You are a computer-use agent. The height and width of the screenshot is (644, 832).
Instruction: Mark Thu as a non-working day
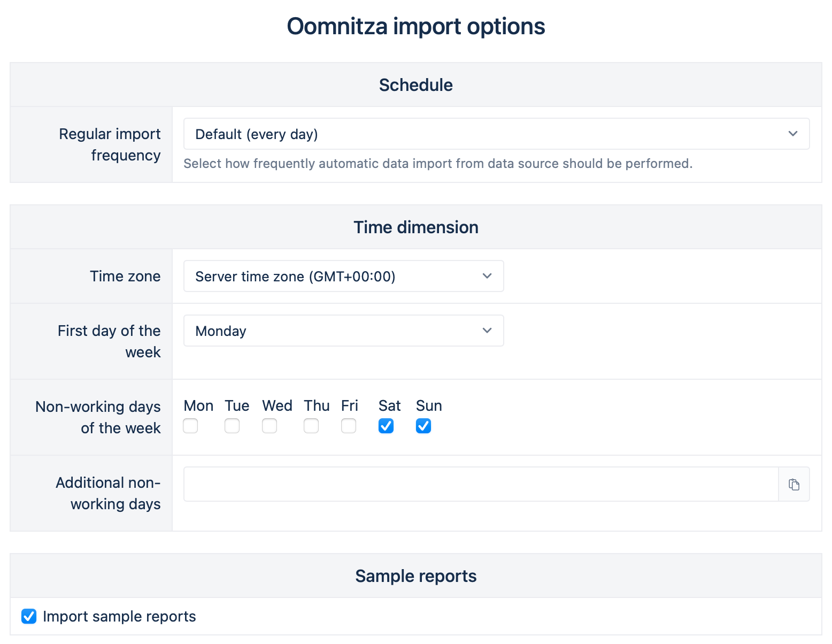(x=311, y=426)
